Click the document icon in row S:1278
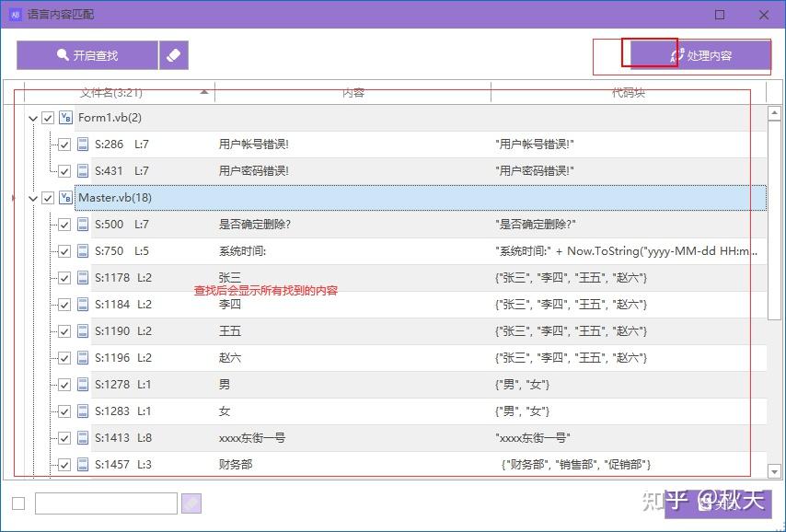This screenshot has height=532, width=786. tap(83, 384)
